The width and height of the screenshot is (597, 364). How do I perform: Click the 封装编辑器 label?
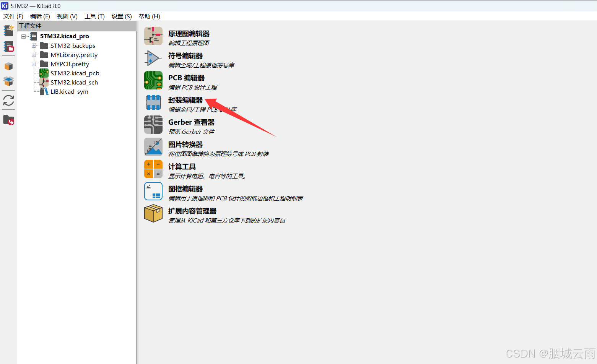185,100
